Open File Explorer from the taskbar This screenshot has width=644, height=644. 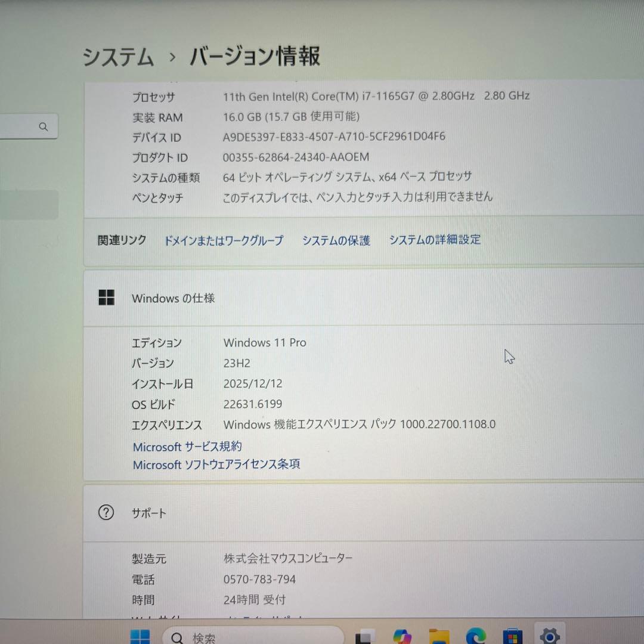[x=439, y=637]
